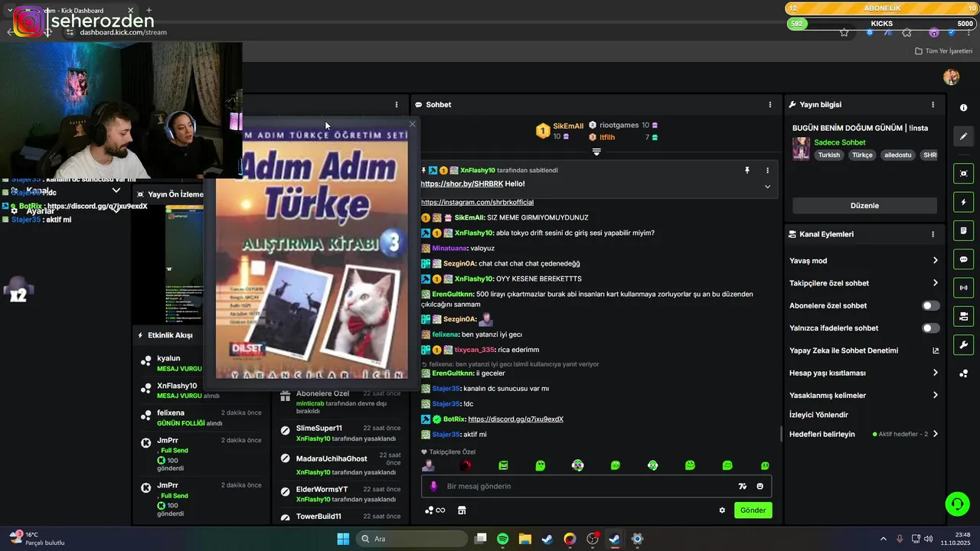980x551 pixels.
Task: Select the green angry emote in emote row
Action: (503, 465)
